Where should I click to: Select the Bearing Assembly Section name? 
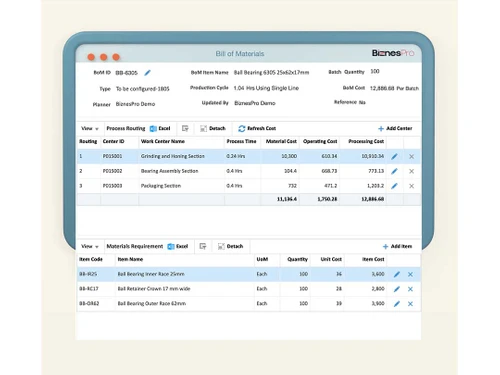(x=169, y=171)
